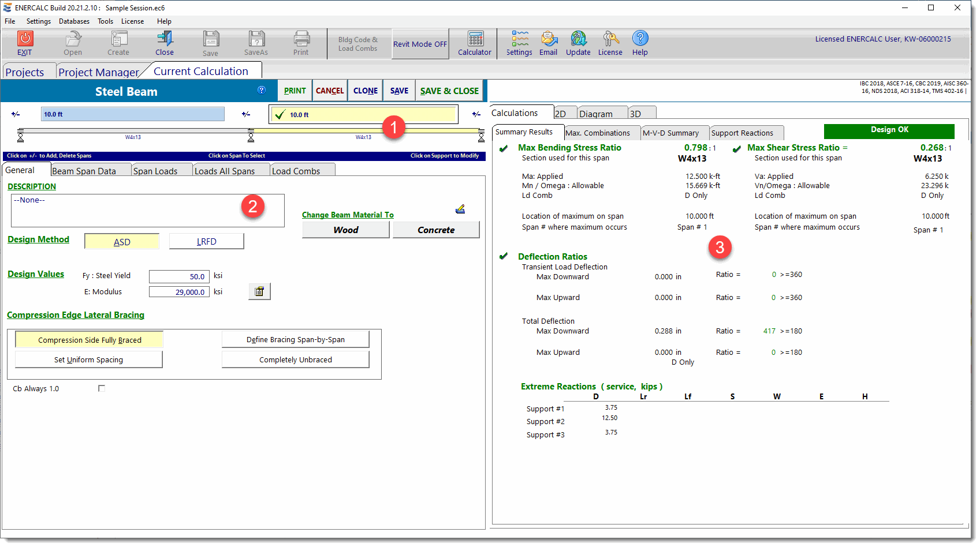Click the Save floppy disk icon
980x547 pixels.
(x=211, y=39)
